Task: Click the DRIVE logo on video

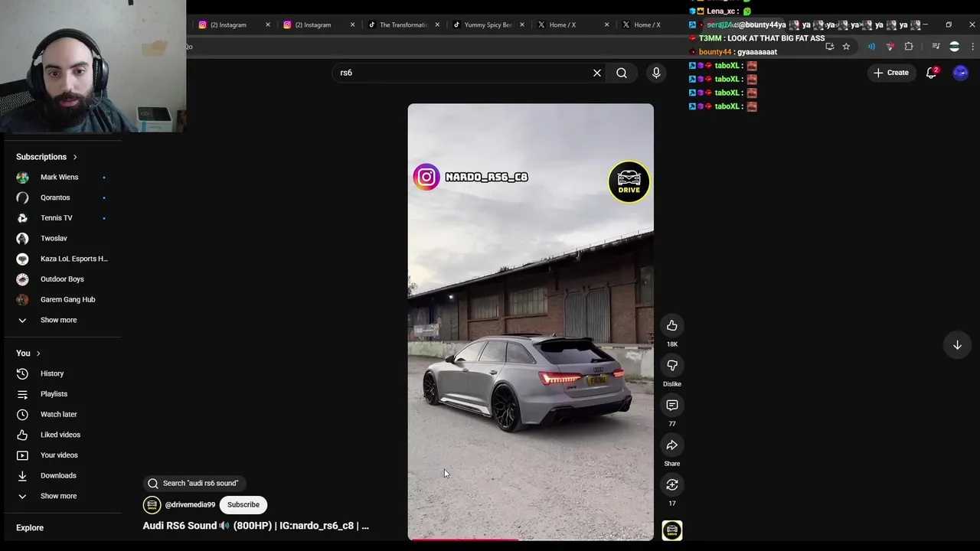Action: [629, 182]
